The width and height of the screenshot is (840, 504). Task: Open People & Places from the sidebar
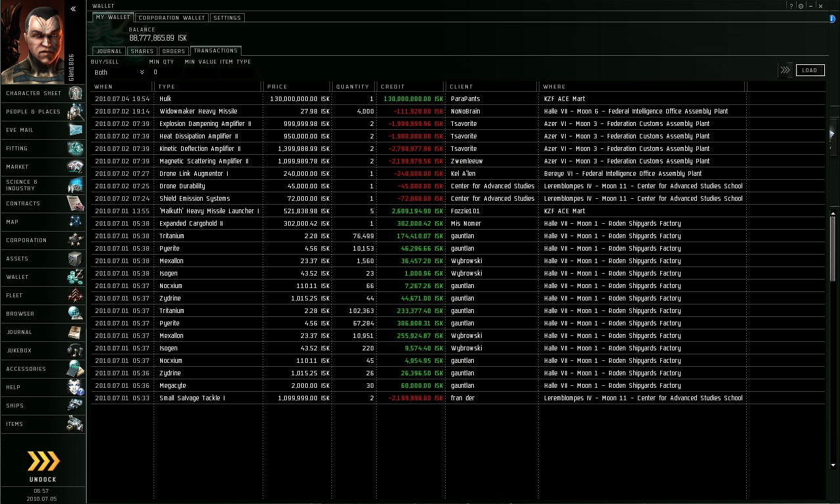[75, 112]
